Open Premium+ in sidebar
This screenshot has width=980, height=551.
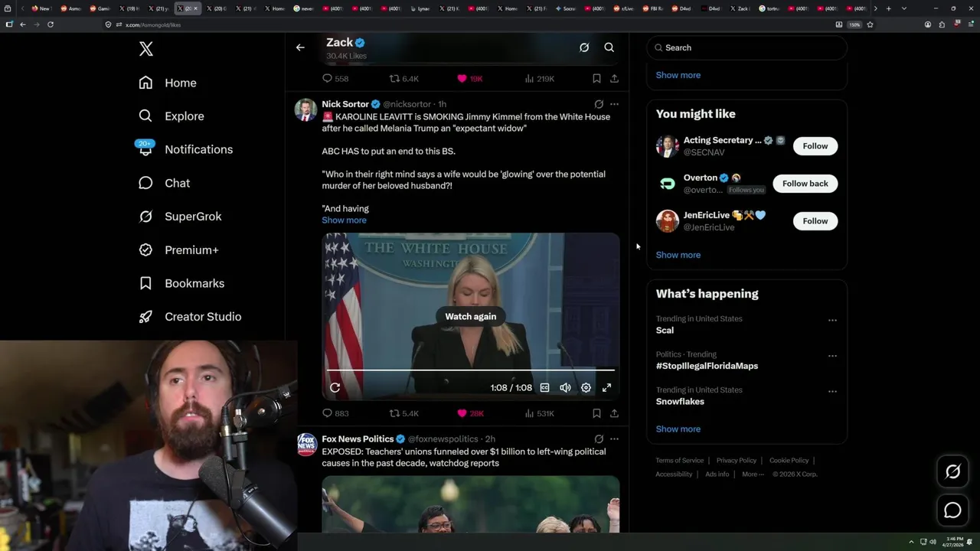(x=178, y=249)
